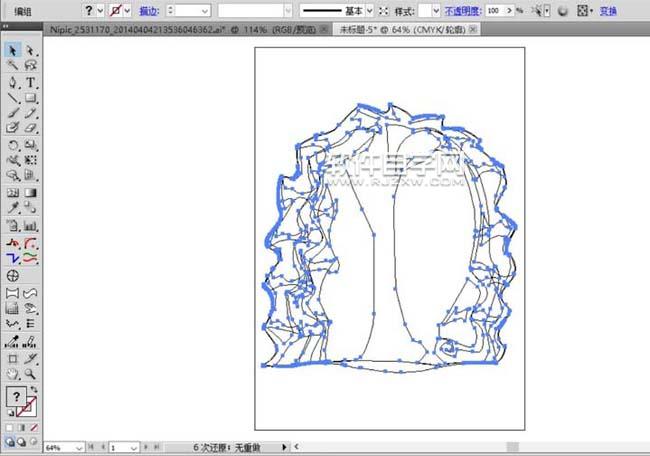Viewport: 650px width, 456px height.
Task: Select the Direct Selection tool
Action: (30, 51)
